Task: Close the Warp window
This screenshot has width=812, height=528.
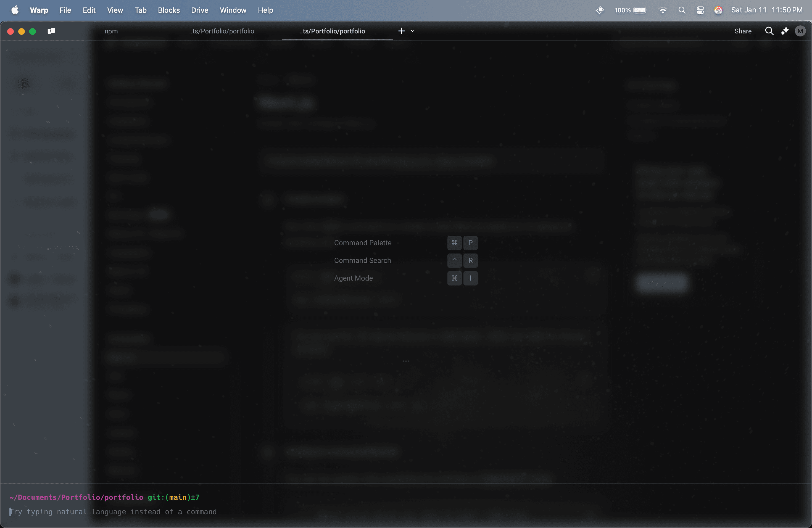Action: (x=10, y=31)
